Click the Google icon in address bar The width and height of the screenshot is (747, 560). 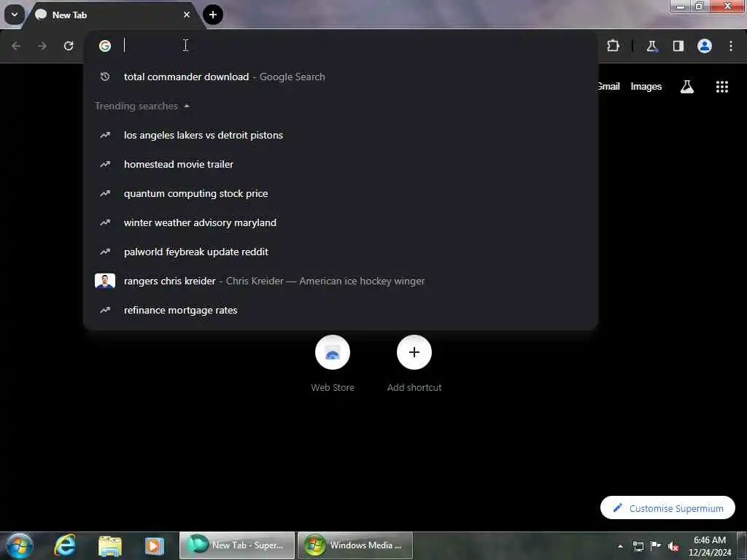[x=105, y=46]
